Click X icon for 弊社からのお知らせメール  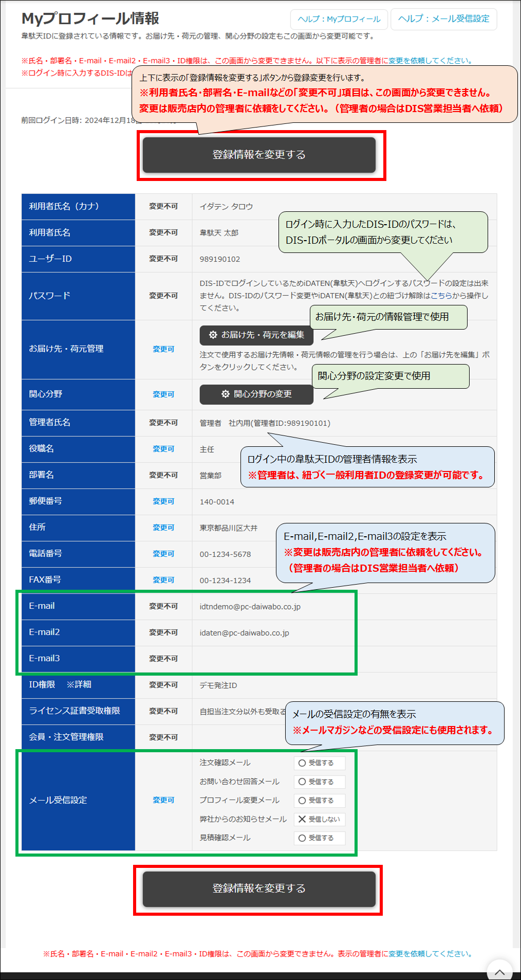coord(302,819)
